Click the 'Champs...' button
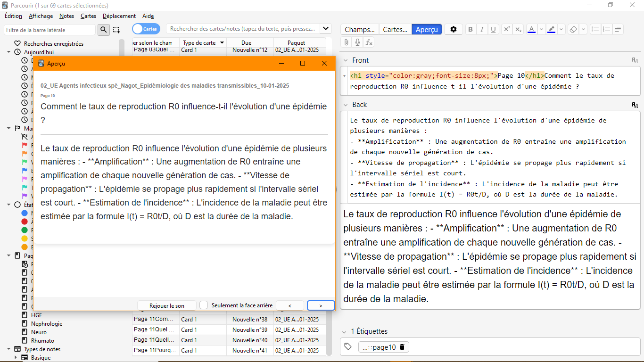 click(x=360, y=29)
